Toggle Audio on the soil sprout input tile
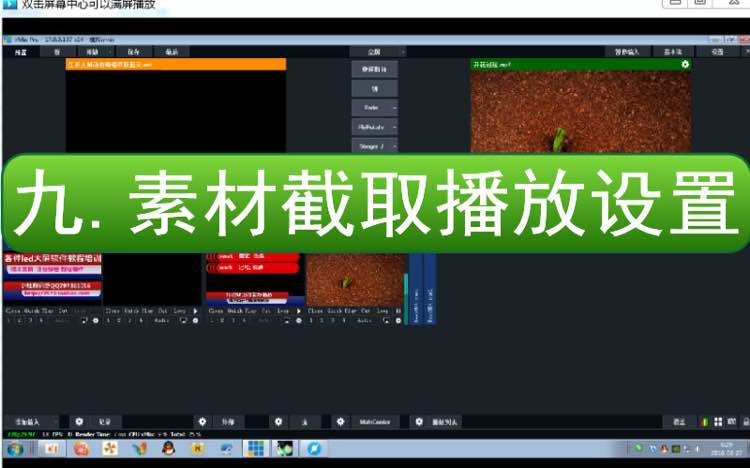This screenshot has width=750, height=468. pos(364,321)
